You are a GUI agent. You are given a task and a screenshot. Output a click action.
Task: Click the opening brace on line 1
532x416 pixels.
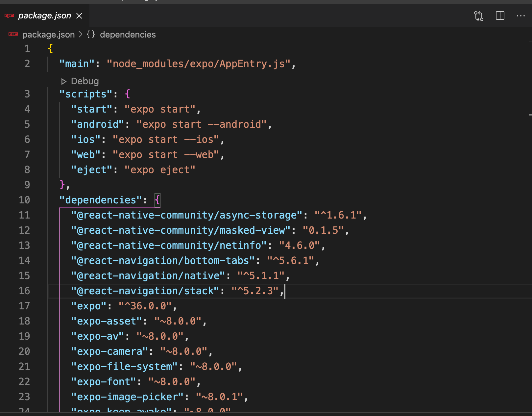click(50, 48)
